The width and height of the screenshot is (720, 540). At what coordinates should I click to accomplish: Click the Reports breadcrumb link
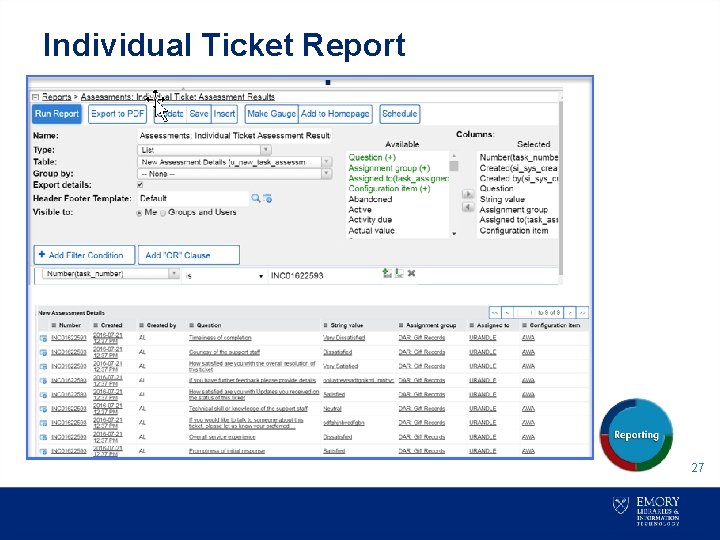point(56,97)
